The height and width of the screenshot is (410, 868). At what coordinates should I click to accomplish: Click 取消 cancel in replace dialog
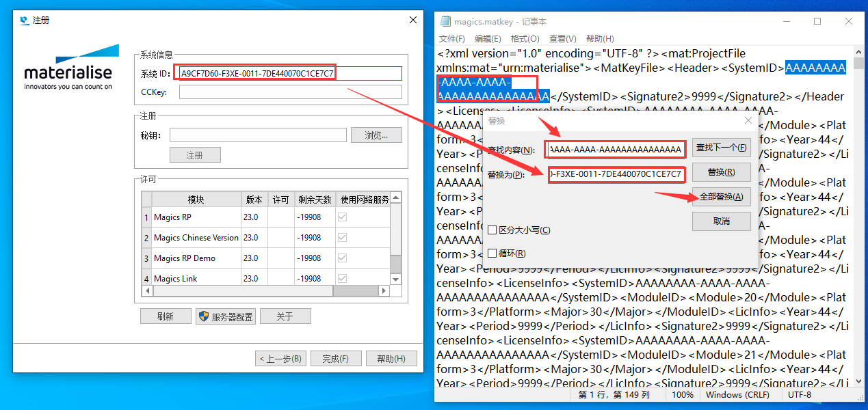(x=722, y=221)
